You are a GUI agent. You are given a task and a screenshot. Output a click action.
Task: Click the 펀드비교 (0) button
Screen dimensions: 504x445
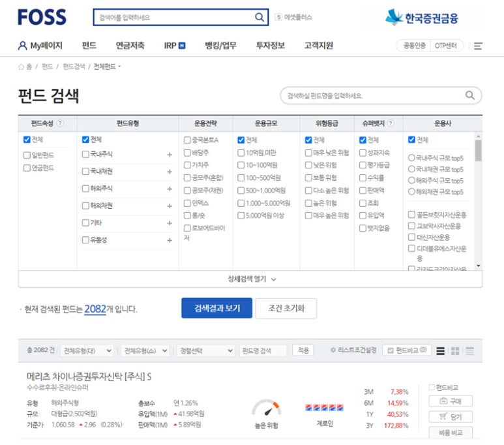tap(407, 350)
